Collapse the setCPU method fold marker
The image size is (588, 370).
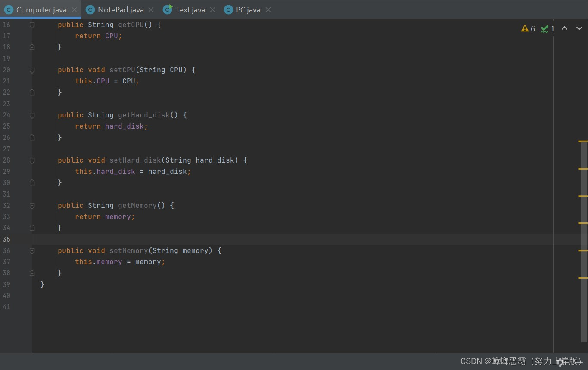[32, 70]
